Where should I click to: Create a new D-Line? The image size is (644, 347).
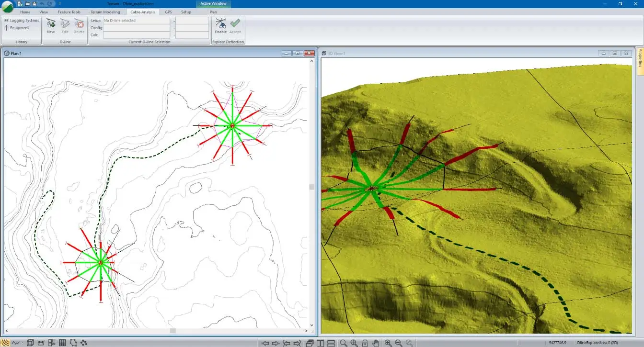(51, 25)
